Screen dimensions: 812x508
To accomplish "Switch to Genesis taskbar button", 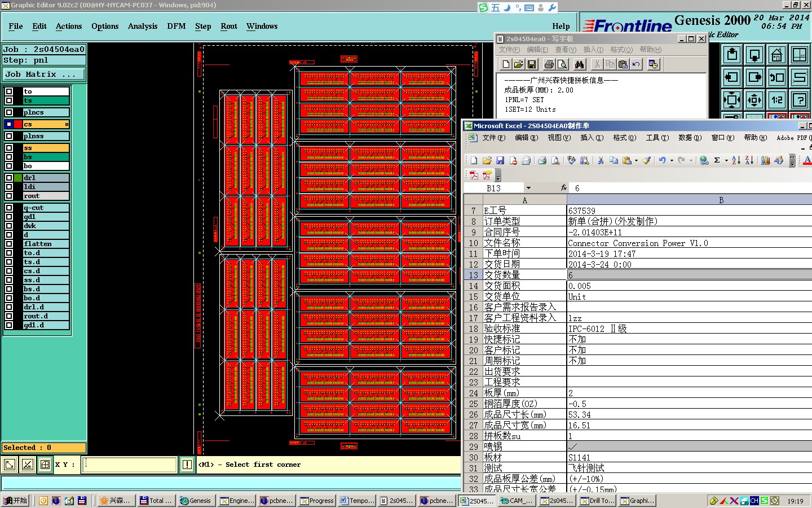I will [196, 501].
